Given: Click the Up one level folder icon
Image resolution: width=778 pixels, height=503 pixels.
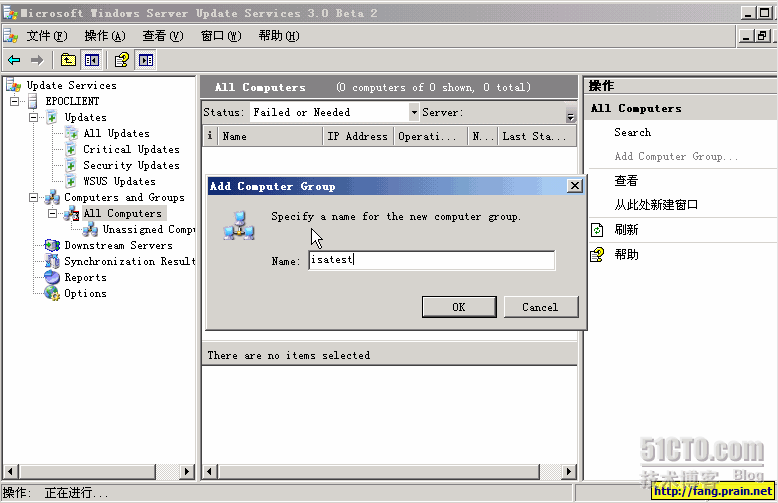Looking at the screenshot, I should [68, 61].
